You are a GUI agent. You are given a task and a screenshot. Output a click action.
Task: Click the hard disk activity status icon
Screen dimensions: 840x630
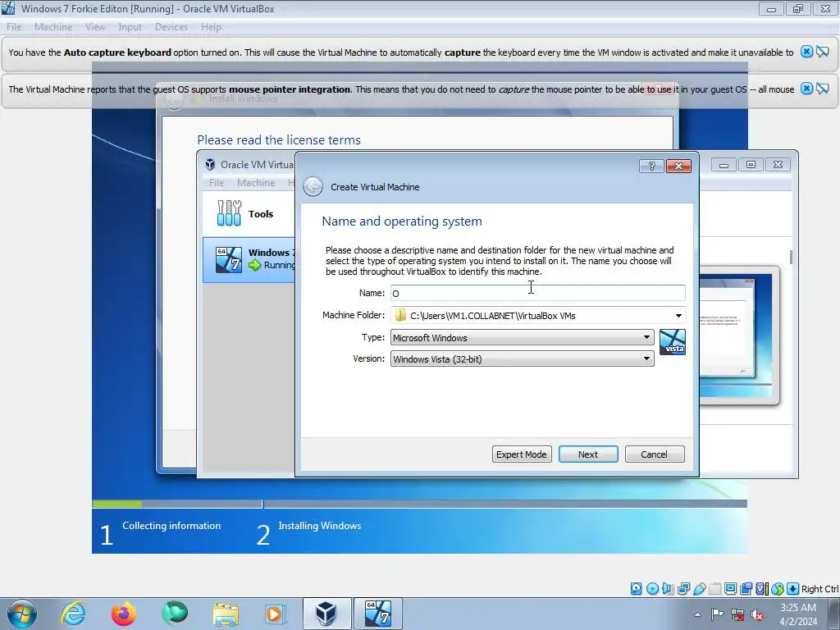click(x=636, y=589)
